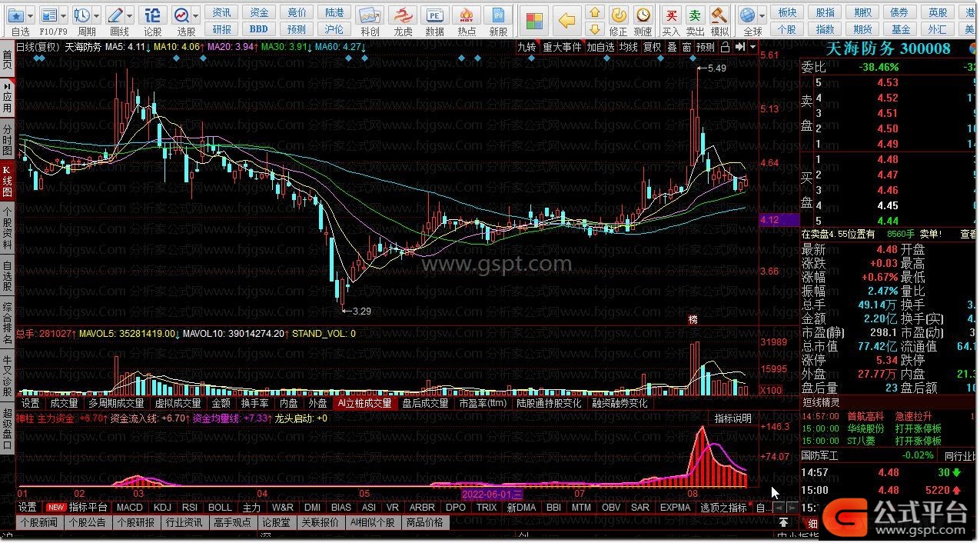
Task: Click the 买入 buy icon
Action: point(671,15)
